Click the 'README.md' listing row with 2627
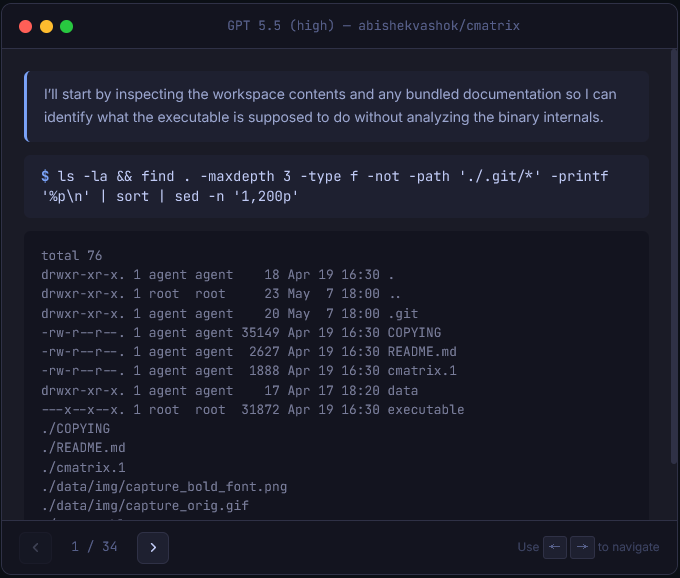 click(249, 352)
